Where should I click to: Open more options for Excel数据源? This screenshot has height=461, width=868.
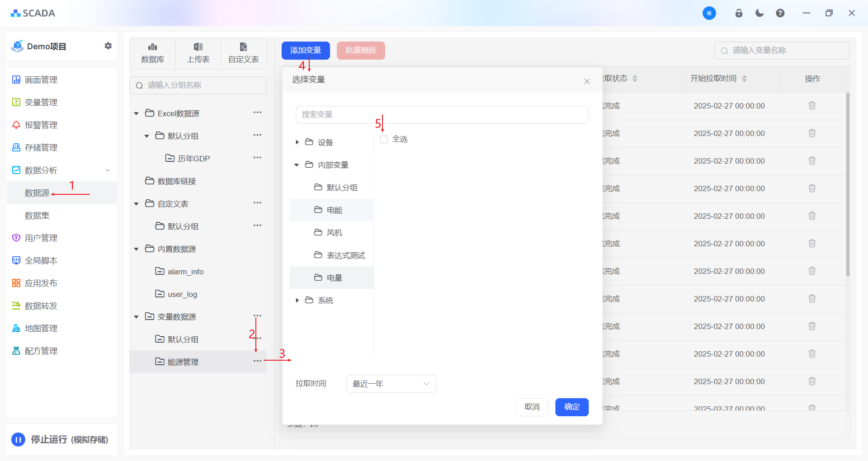point(257,113)
